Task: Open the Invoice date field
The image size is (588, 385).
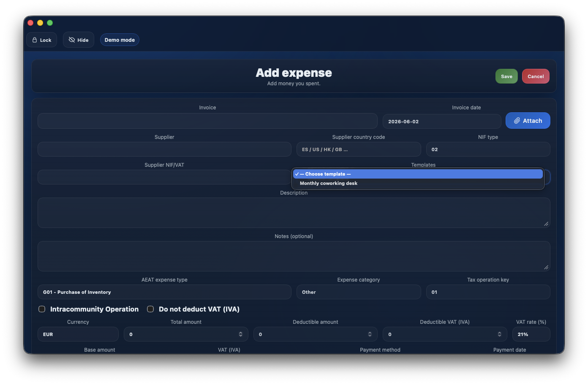Action: (442, 122)
